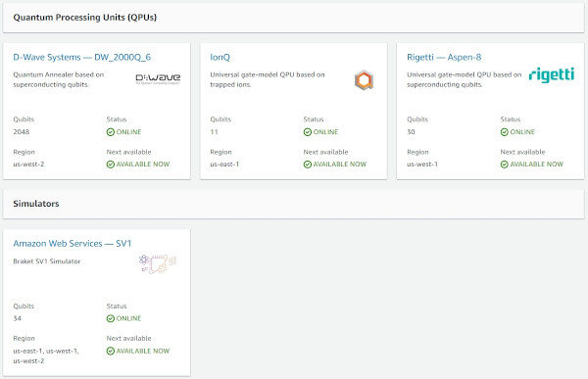Click AVAILABLE NOW check icon on SV1 card
The image size is (588, 379).
click(x=110, y=351)
